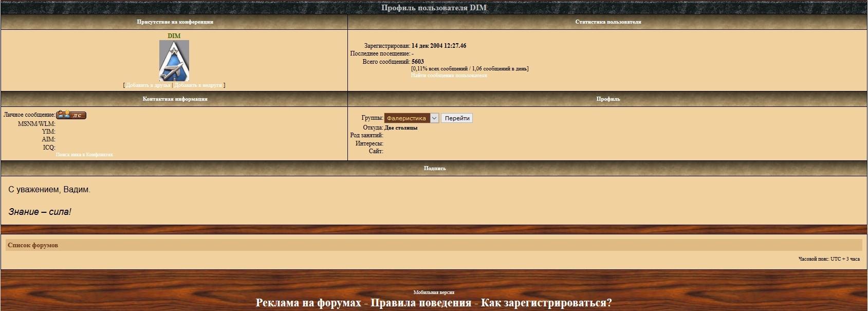868x311 pixels.
Task: Click the green DIM username text
Action: (174, 36)
